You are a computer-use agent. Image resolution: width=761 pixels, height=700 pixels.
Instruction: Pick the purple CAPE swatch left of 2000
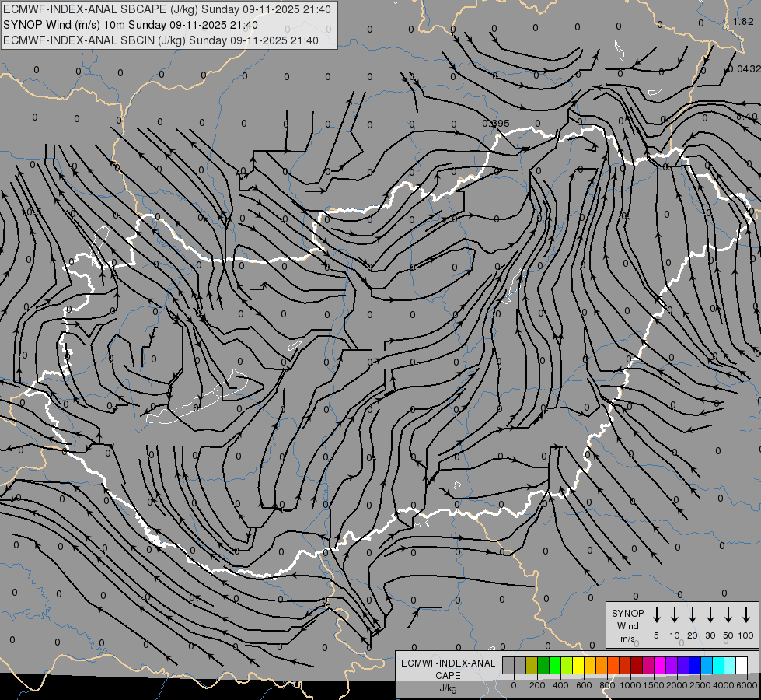click(x=672, y=665)
